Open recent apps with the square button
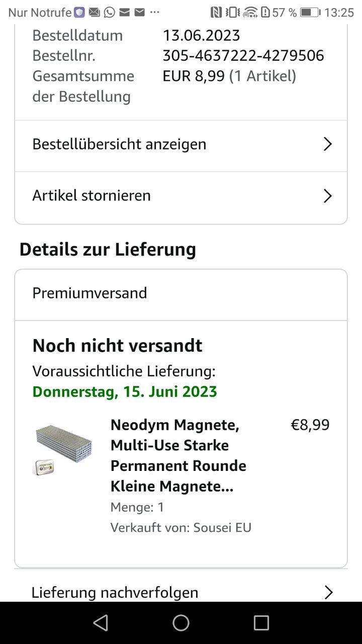This screenshot has width=362, height=644. tap(261, 623)
